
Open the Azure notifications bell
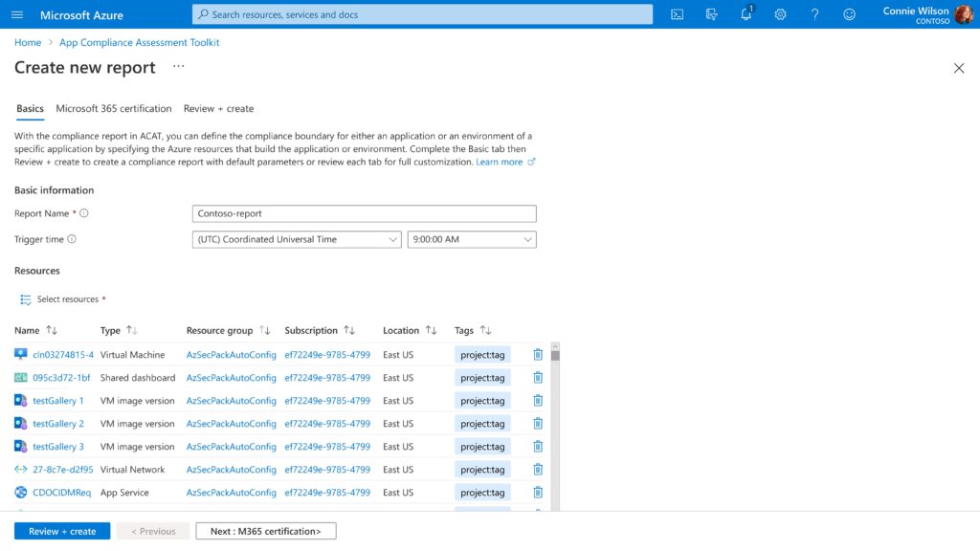click(x=746, y=14)
